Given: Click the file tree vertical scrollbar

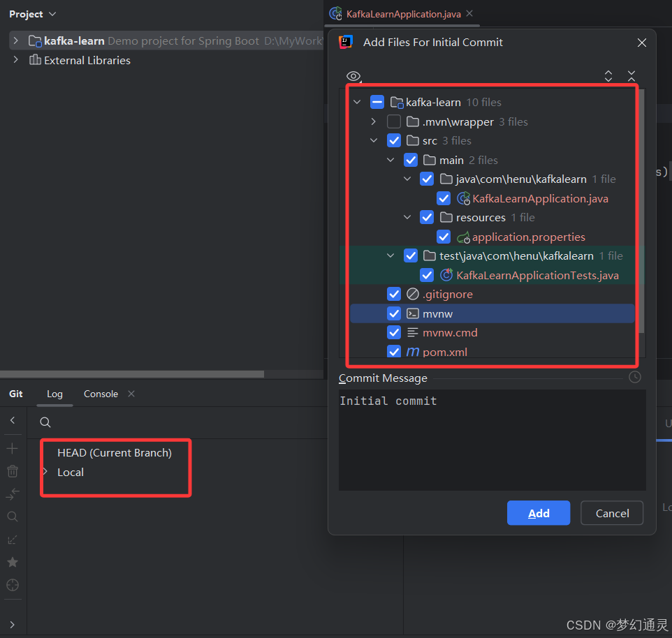Looking at the screenshot, I should (x=641, y=211).
